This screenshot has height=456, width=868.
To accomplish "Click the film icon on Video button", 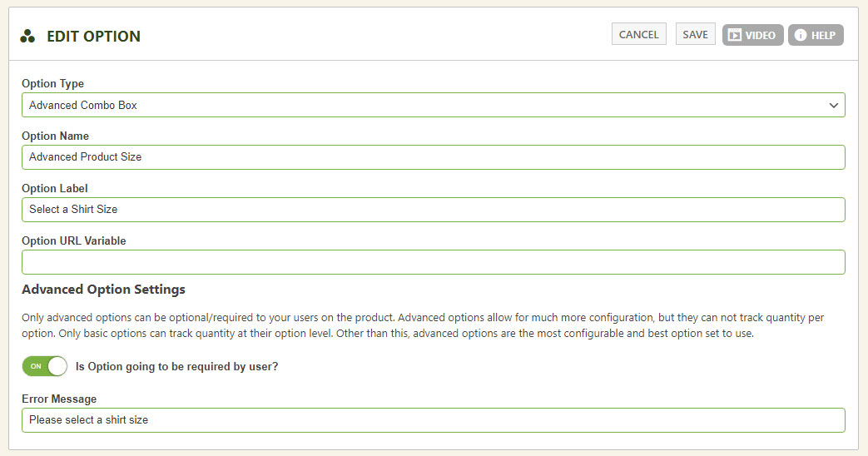I will [734, 36].
